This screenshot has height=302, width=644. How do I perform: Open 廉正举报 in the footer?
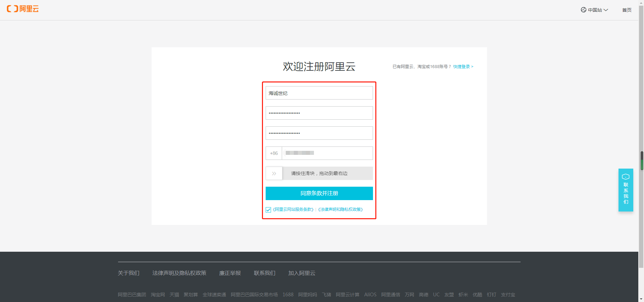coord(230,273)
